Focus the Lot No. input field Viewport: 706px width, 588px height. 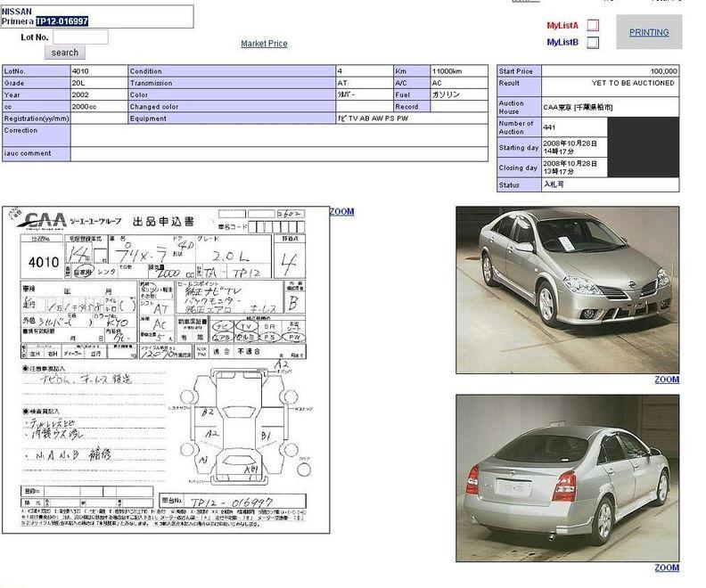click(x=80, y=37)
